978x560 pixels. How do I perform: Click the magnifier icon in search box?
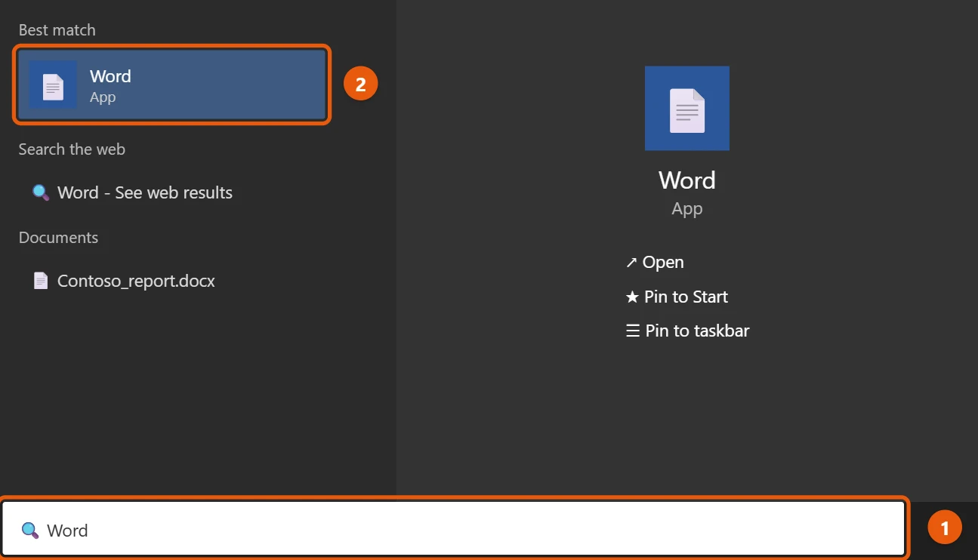pos(29,530)
